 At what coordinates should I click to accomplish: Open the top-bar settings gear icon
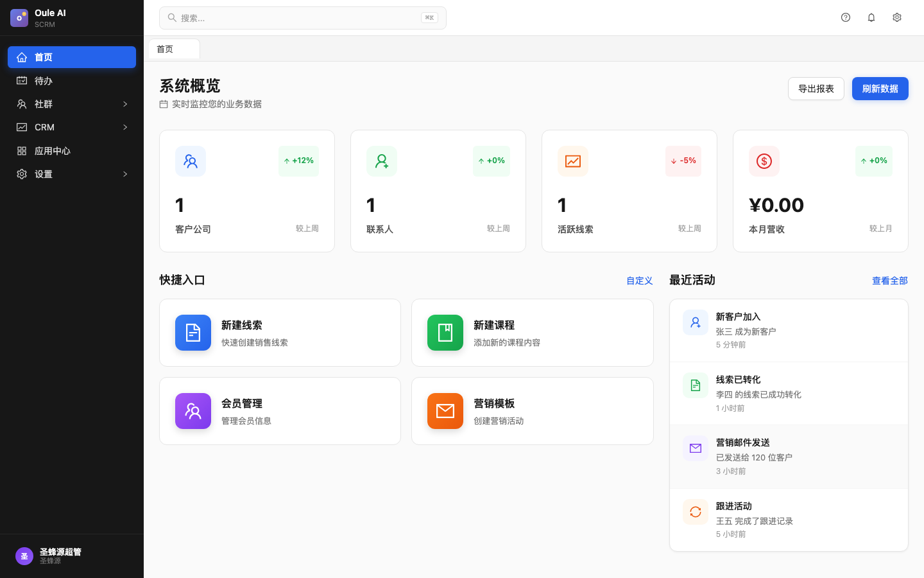pyautogui.click(x=897, y=17)
